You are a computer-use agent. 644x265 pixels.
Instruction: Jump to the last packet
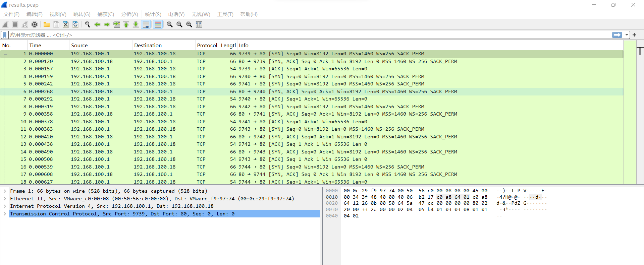pyautogui.click(x=136, y=24)
